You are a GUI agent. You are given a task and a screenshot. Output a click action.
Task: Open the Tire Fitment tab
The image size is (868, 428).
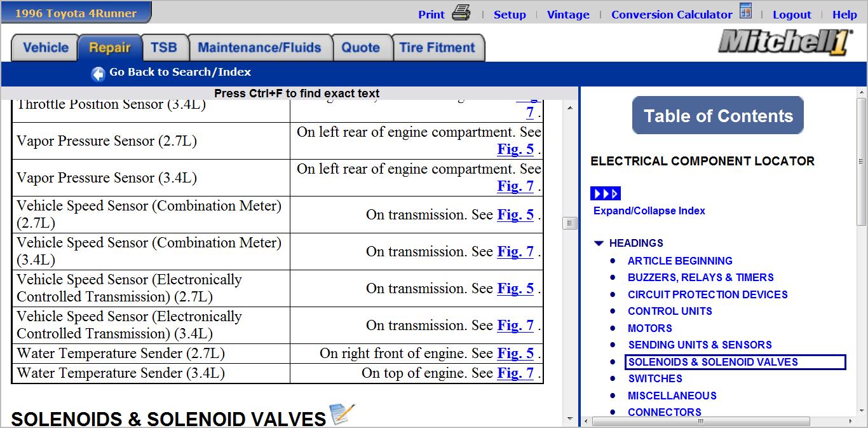point(437,48)
